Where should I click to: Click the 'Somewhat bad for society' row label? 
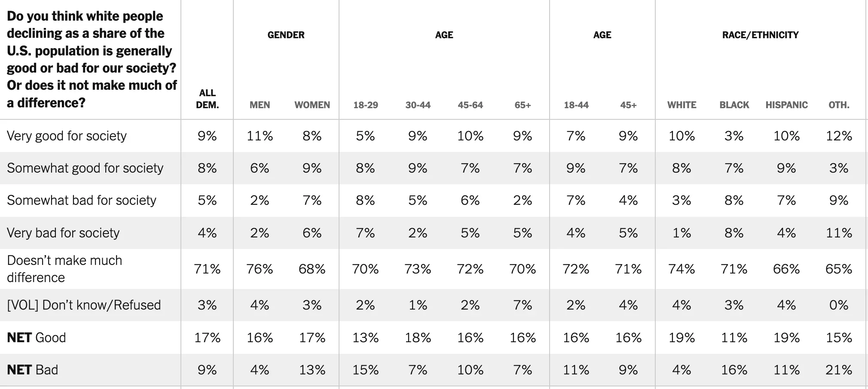pyautogui.click(x=82, y=200)
